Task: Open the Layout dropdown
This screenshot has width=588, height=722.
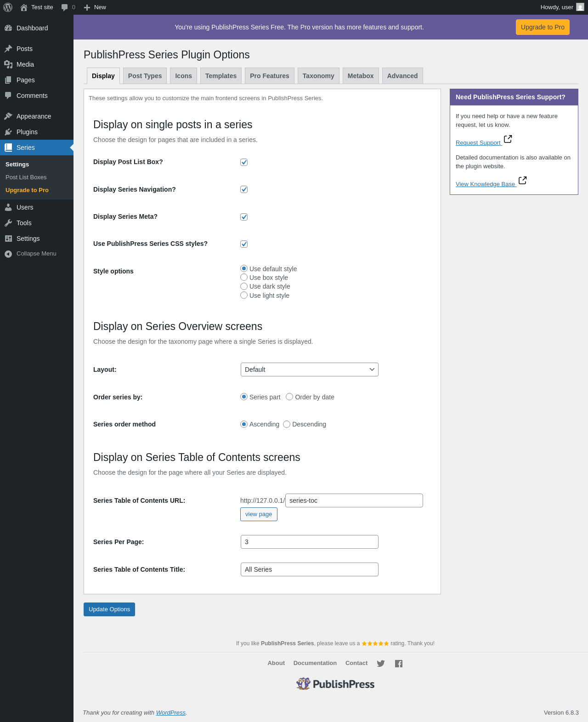Action: click(309, 370)
